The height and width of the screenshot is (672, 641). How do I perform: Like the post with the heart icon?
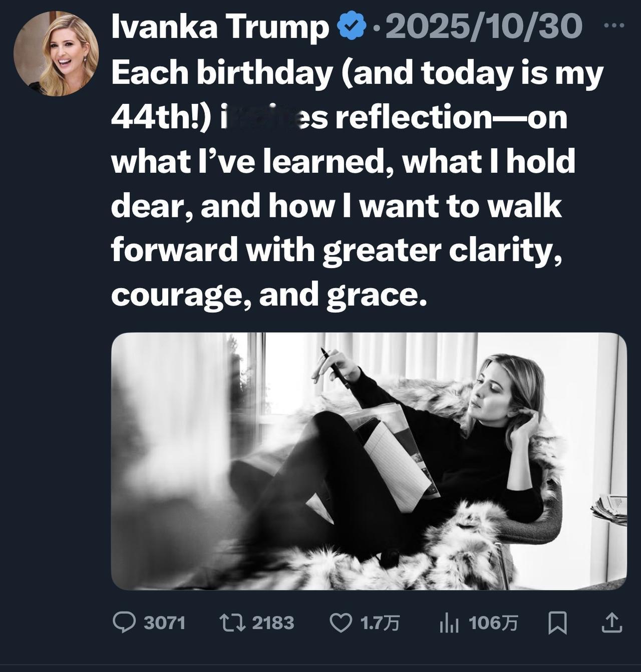click(x=341, y=622)
